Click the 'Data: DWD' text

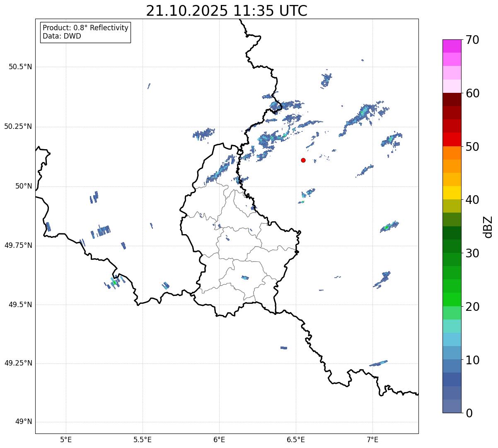pos(62,36)
